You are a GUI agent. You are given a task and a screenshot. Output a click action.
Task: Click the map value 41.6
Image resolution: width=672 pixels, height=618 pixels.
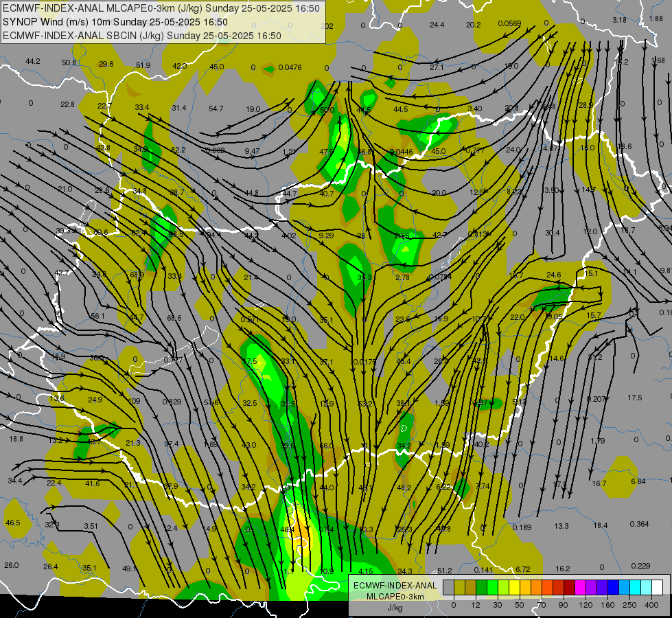[x=93, y=483]
